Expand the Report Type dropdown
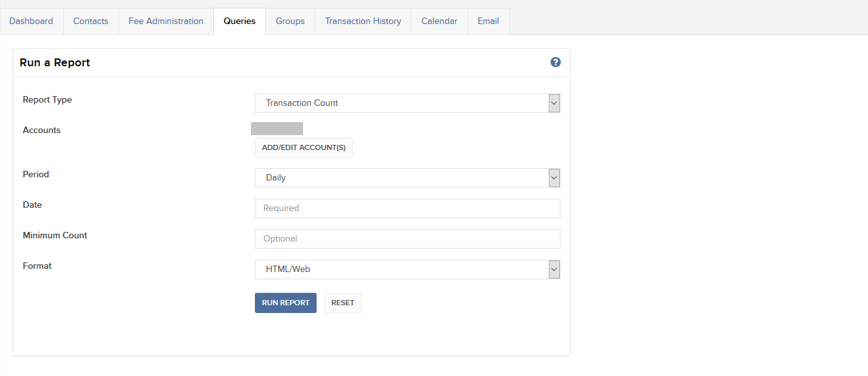This screenshot has width=868, height=376. coord(407,103)
